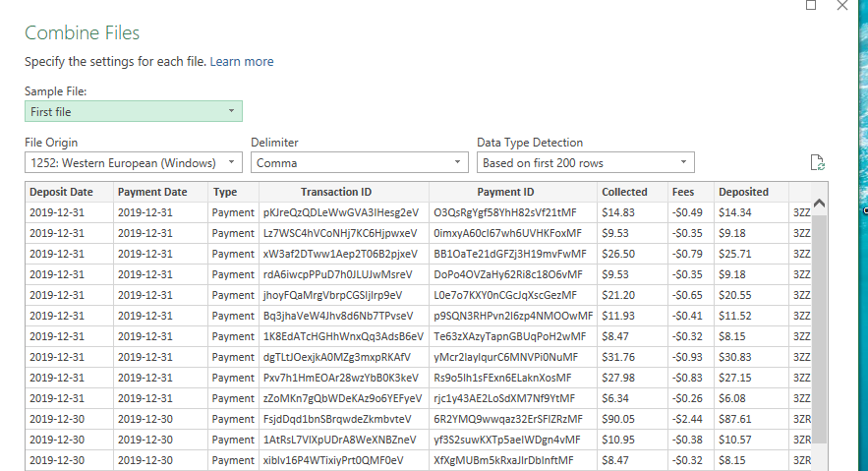Screen dimensions: 868x471
Task: Follow the Learn more link
Action: click(242, 61)
